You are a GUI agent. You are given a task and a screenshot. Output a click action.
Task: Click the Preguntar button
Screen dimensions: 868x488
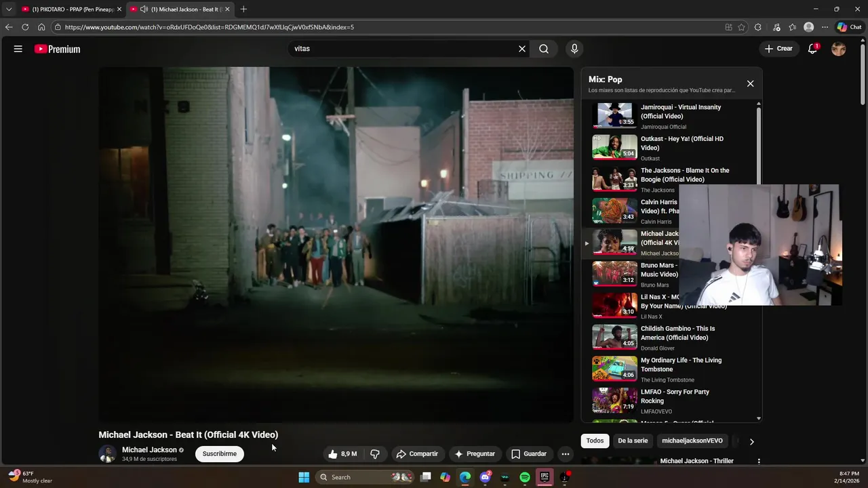click(475, 453)
